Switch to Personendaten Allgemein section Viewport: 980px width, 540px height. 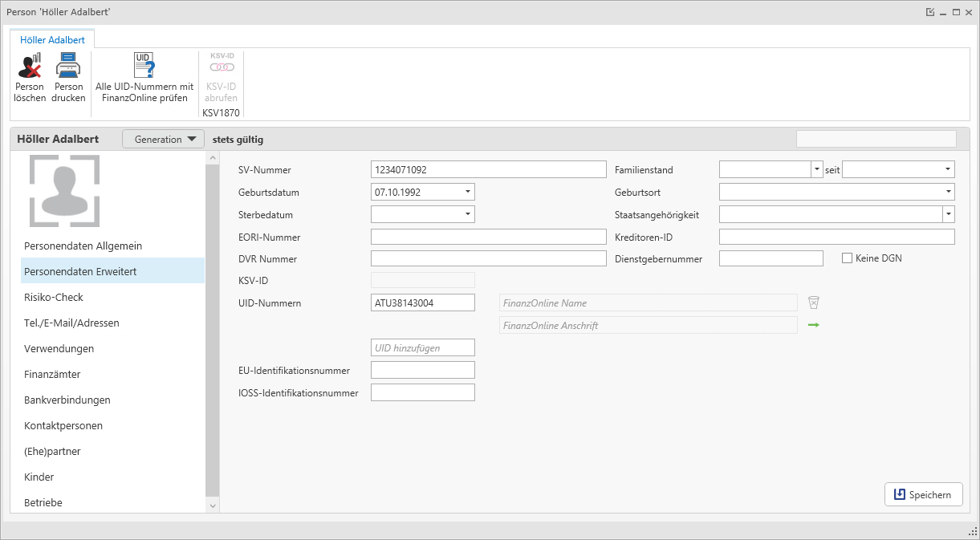[x=83, y=246]
